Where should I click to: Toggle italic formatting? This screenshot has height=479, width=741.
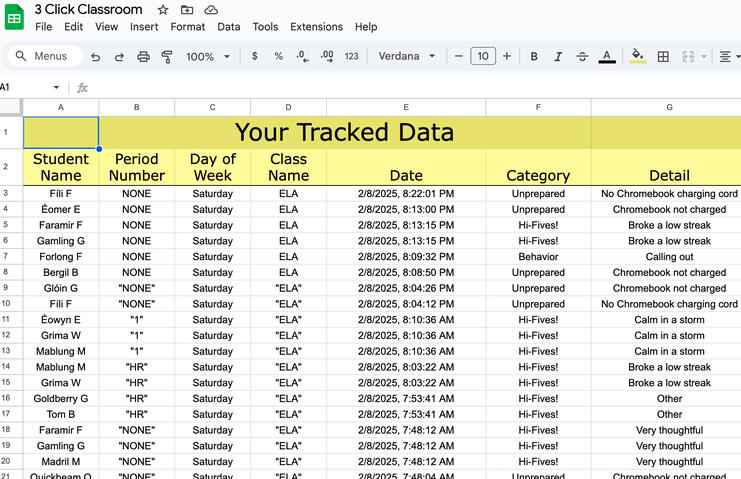558,57
